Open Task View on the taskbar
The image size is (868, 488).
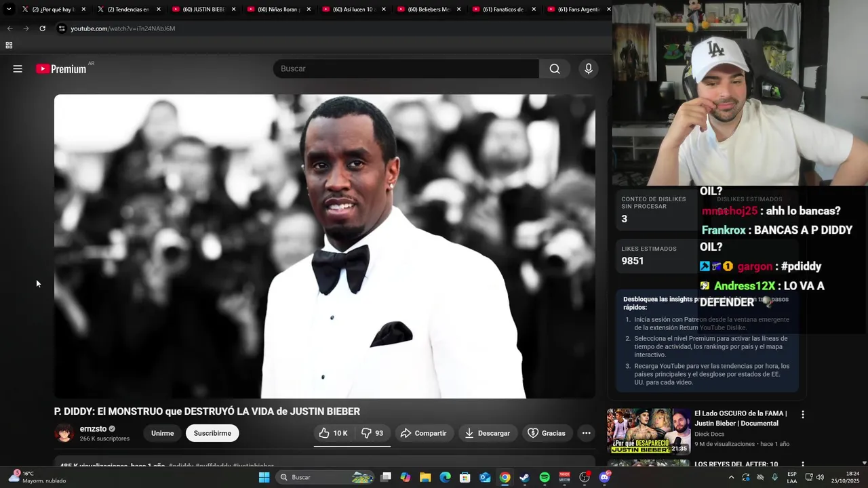tap(386, 477)
